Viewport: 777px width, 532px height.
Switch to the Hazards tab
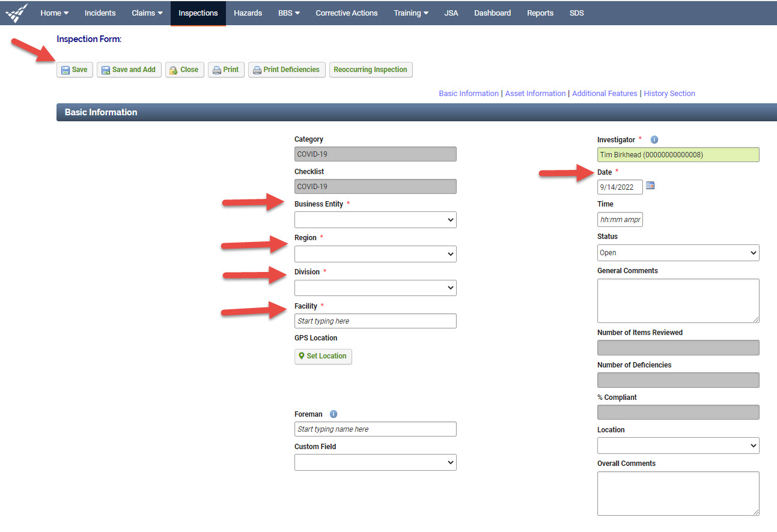[248, 13]
